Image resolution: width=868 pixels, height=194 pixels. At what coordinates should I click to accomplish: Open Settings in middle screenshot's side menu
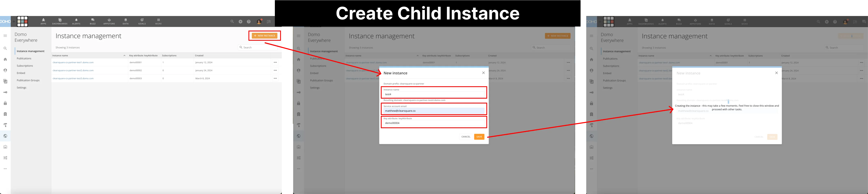315,88
